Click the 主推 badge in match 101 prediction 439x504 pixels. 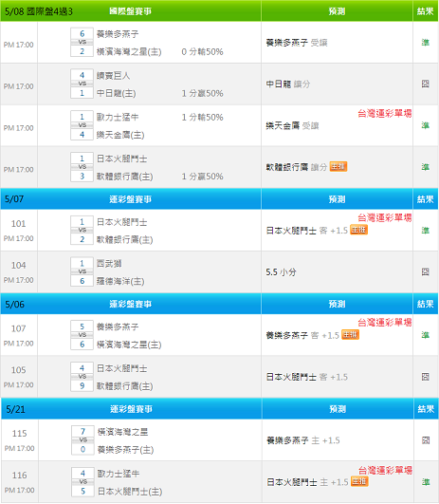click(x=358, y=230)
